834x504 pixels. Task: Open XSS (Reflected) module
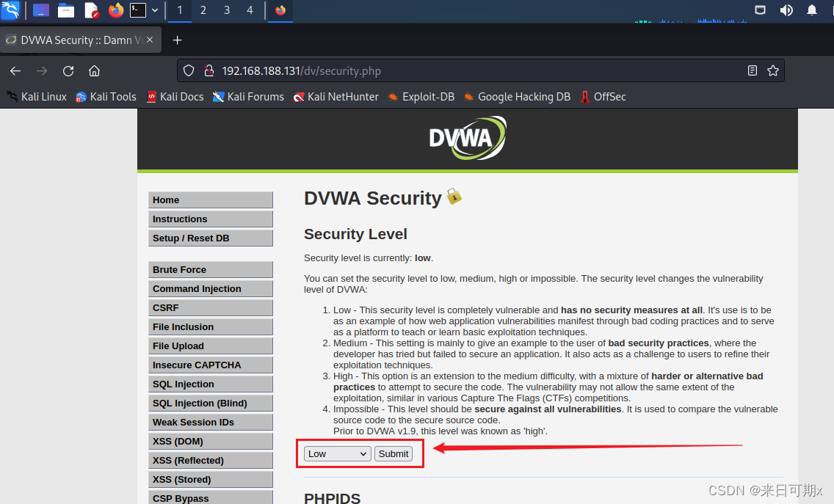[211, 461]
